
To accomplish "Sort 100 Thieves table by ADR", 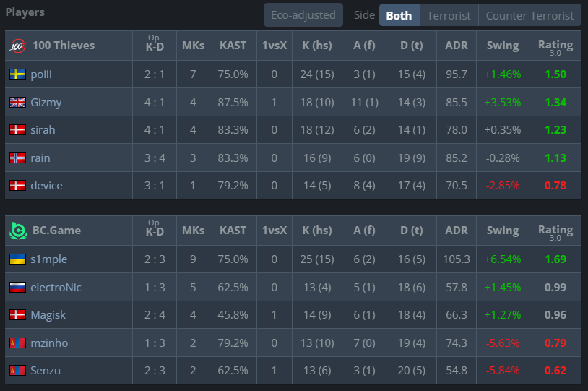I will pos(457,46).
